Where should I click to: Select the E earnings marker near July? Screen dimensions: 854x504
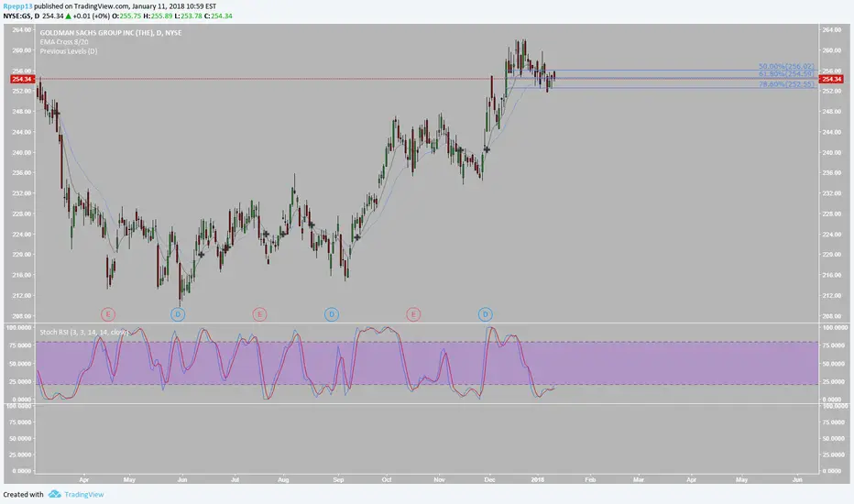tap(259, 313)
